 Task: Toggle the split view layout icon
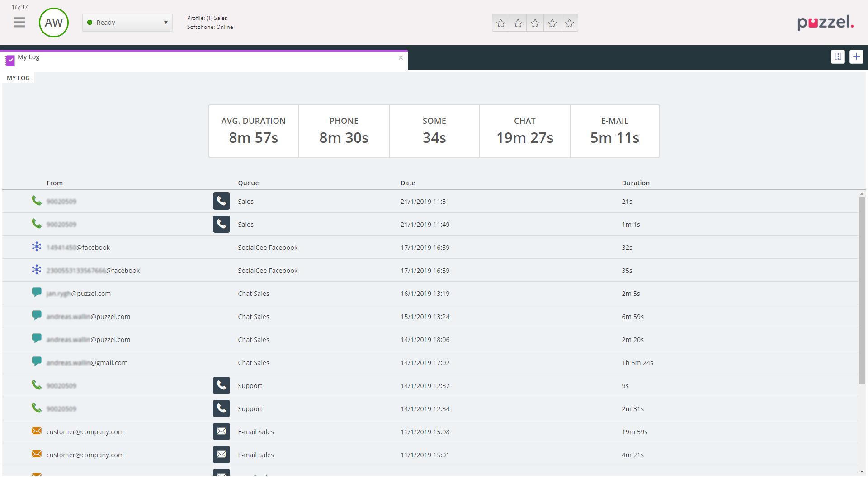pyautogui.click(x=838, y=56)
